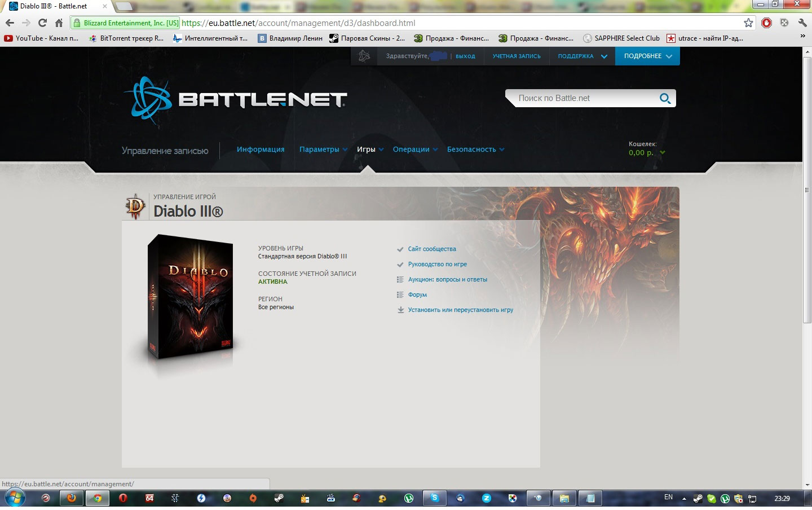Open the SAPPHIRE Select Club bookmark
The height and width of the screenshot is (510, 812).
(621, 38)
